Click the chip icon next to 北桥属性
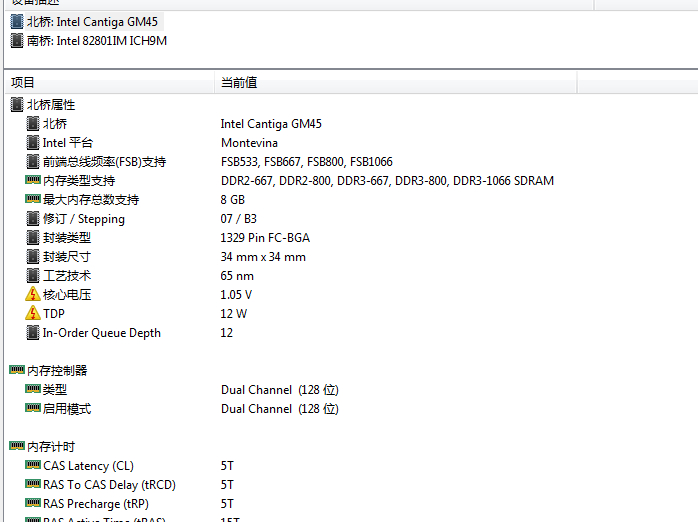Viewport: 698px width, 522px height. tap(16, 105)
